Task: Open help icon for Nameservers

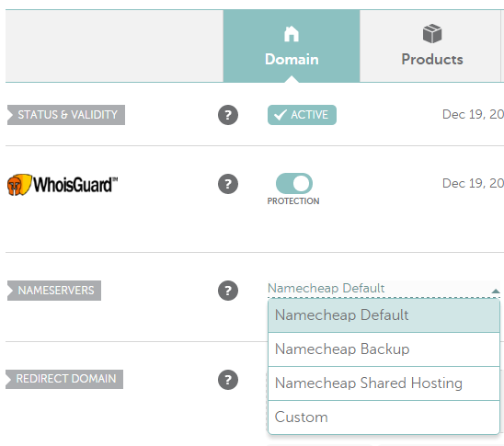Action: [228, 291]
